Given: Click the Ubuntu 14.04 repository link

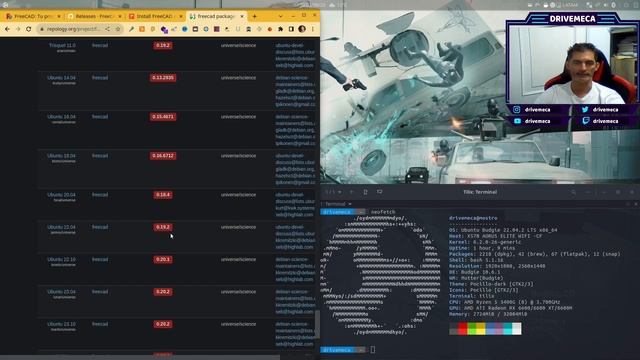Looking at the screenshot, I should 61,78.
